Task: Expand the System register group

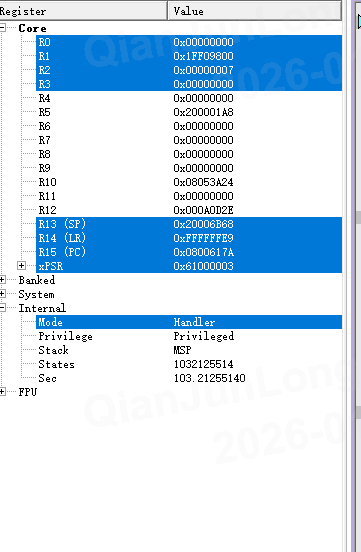Action: pos(2,294)
